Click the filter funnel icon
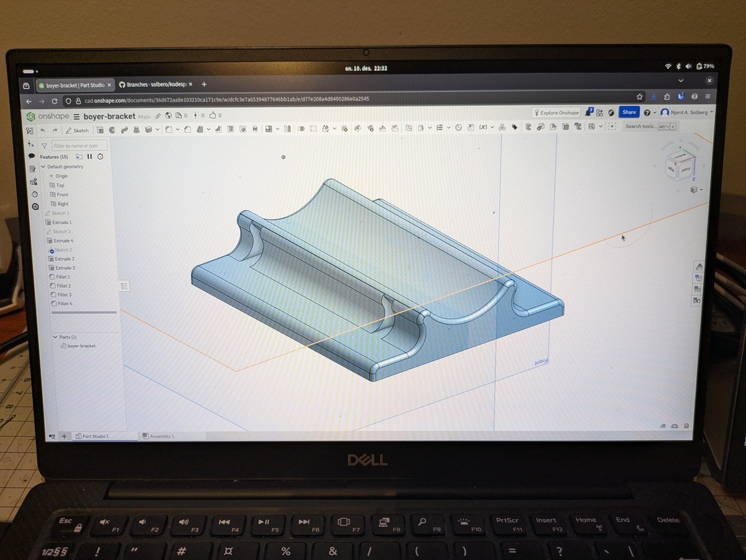This screenshot has height=560, width=746. [x=44, y=146]
